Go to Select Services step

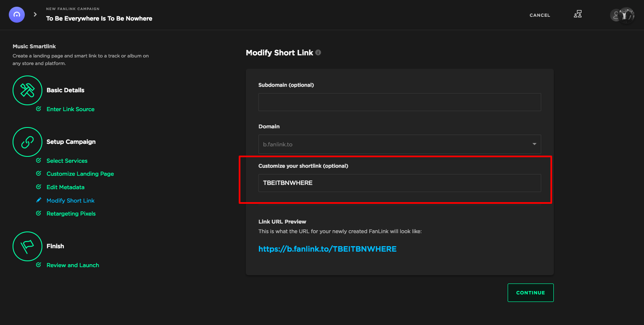click(67, 161)
